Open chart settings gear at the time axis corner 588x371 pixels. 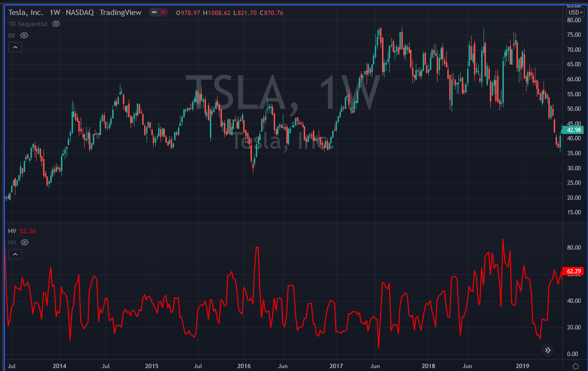tap(575, 366)
